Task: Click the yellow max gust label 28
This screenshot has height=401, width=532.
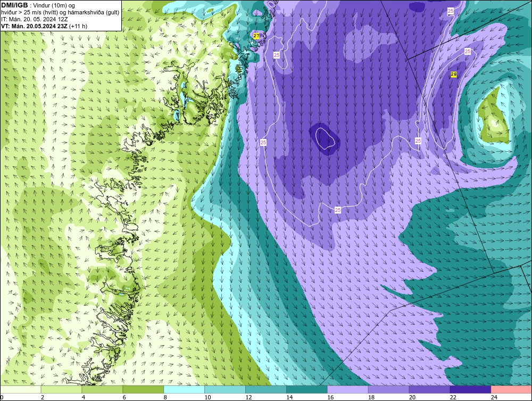Action: [x=454, y=75]
